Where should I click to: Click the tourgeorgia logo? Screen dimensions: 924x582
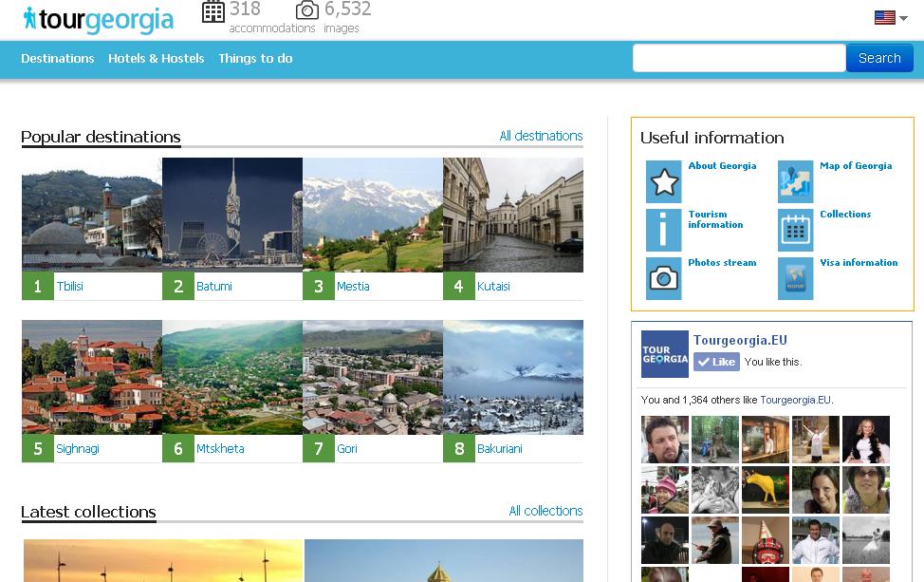99,19
